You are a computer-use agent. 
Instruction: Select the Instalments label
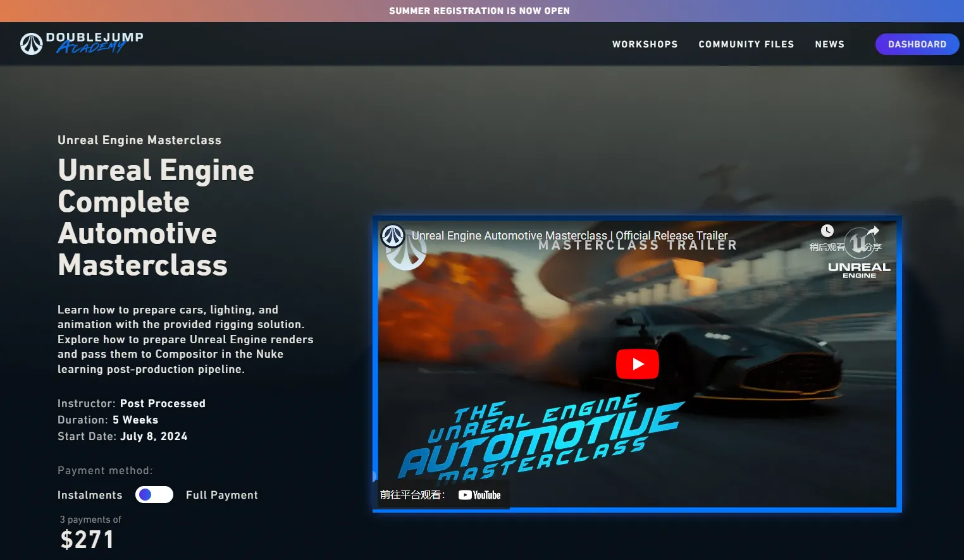tap(90, 495)
